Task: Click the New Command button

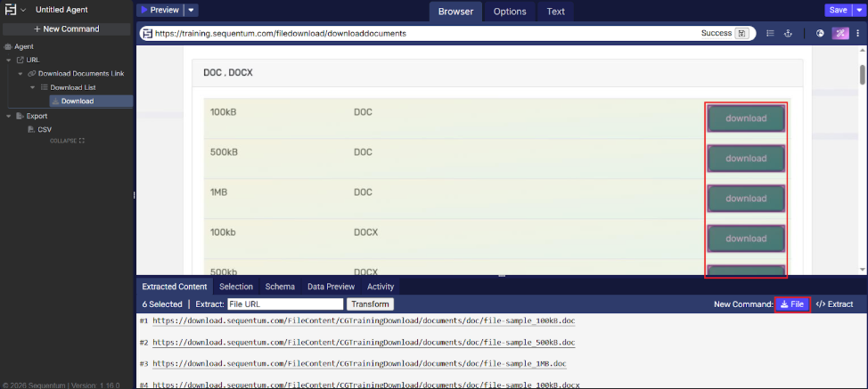Action: (67, 28)
